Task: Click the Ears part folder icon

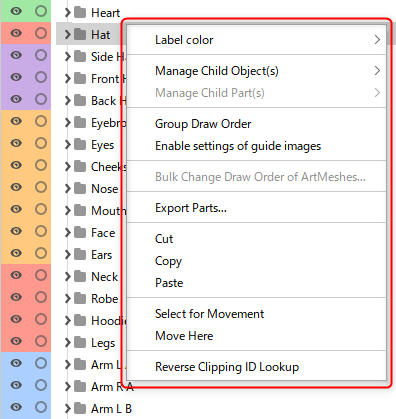Action: coord(80,254)
